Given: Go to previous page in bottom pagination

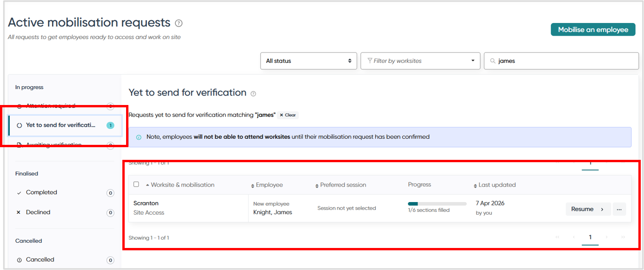Looking at the screenshot, I should [574, 237].
